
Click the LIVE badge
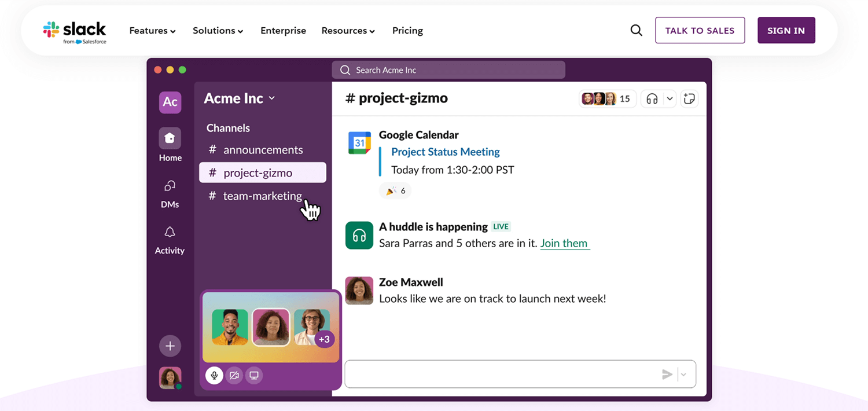coord(501,227)
